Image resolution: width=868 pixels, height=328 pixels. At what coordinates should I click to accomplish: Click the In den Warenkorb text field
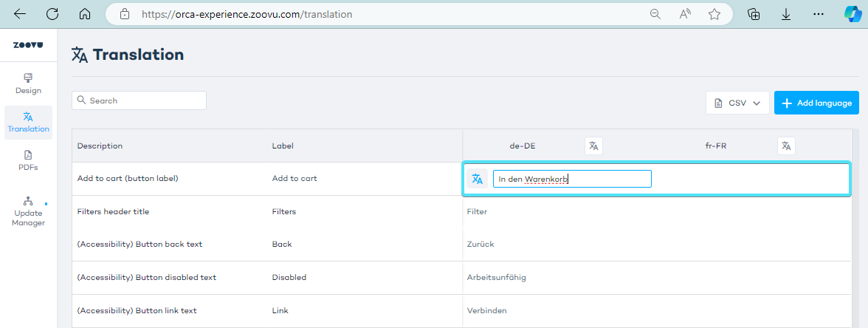572,179
